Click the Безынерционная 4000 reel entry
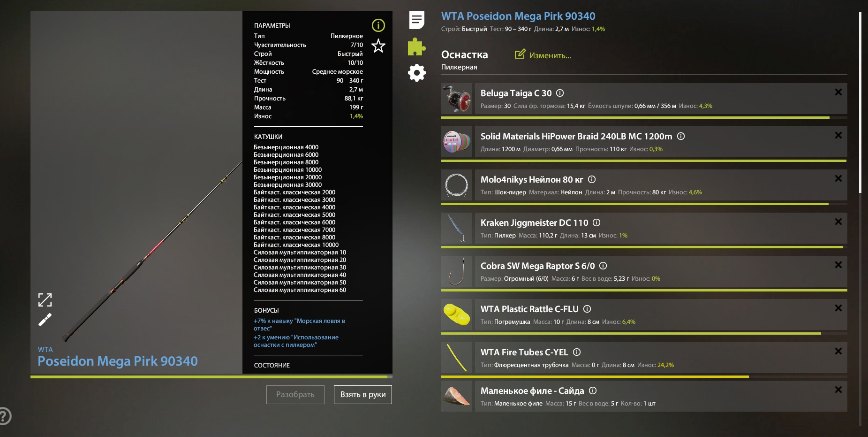This screenshot has height=437, width=868. (x=286, y=147)
